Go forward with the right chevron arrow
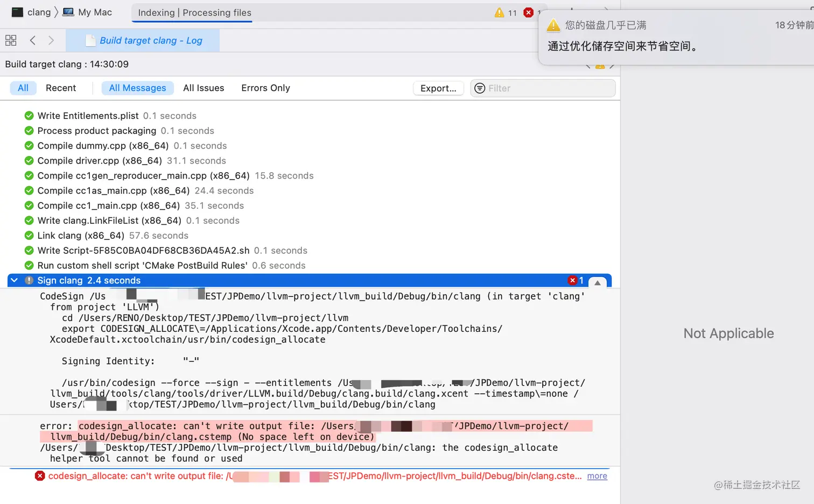 (x=51, y=40)
